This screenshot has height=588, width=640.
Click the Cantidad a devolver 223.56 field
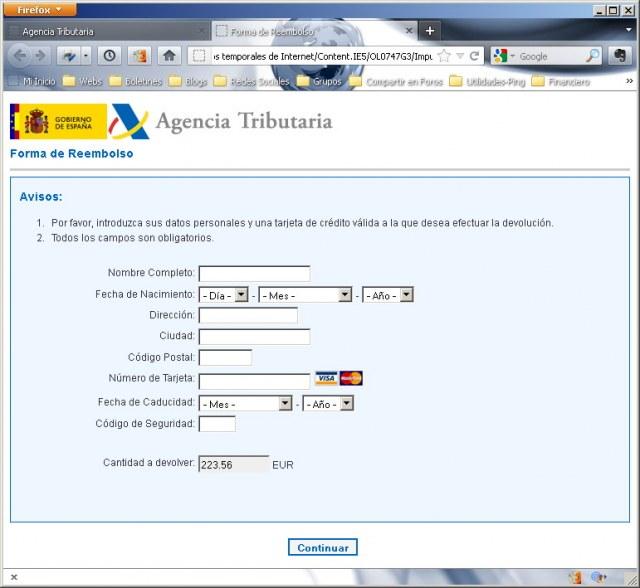coord(234,464)
